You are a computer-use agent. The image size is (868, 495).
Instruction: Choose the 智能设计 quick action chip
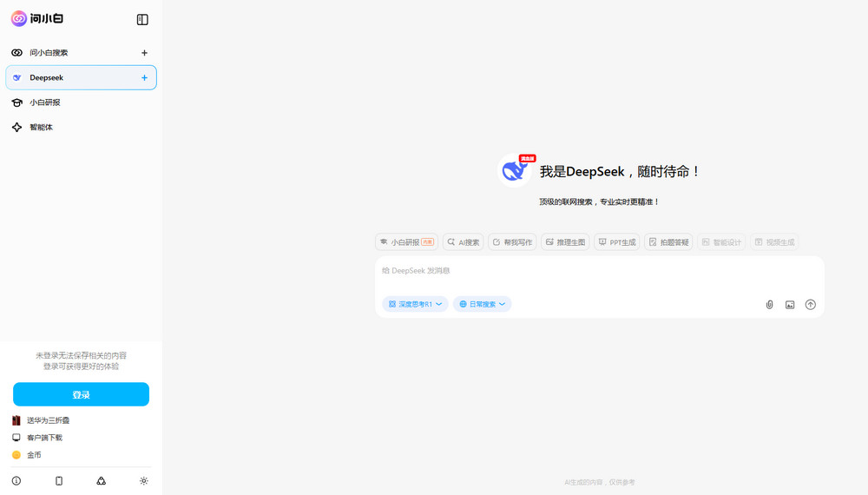click(721, 242)
